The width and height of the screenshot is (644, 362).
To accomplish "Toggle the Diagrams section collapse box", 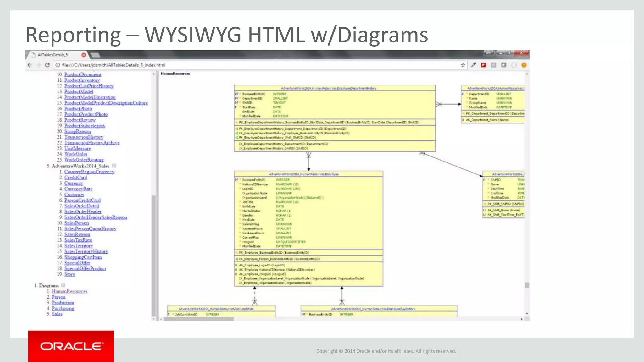I will (x=63, y=285).
